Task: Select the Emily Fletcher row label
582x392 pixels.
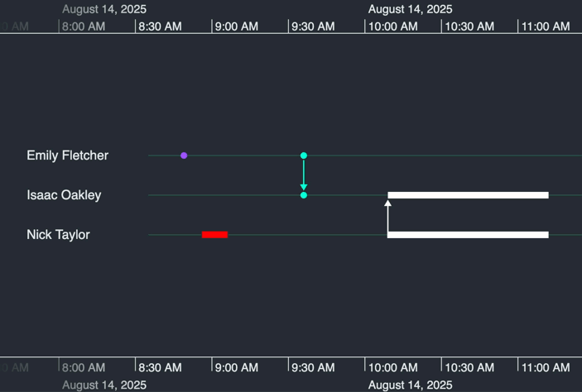Action: click(x=67, y=155)
